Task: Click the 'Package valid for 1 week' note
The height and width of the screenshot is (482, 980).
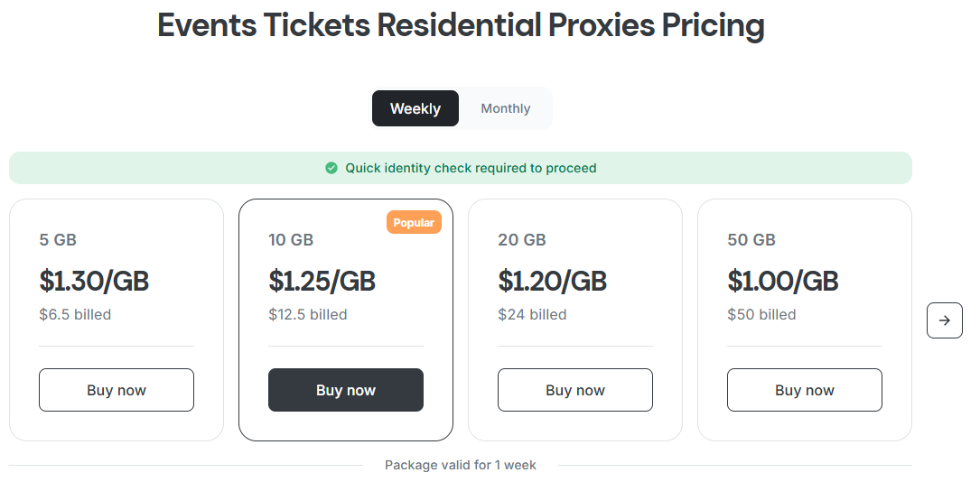Action: [x=461, y=465]
